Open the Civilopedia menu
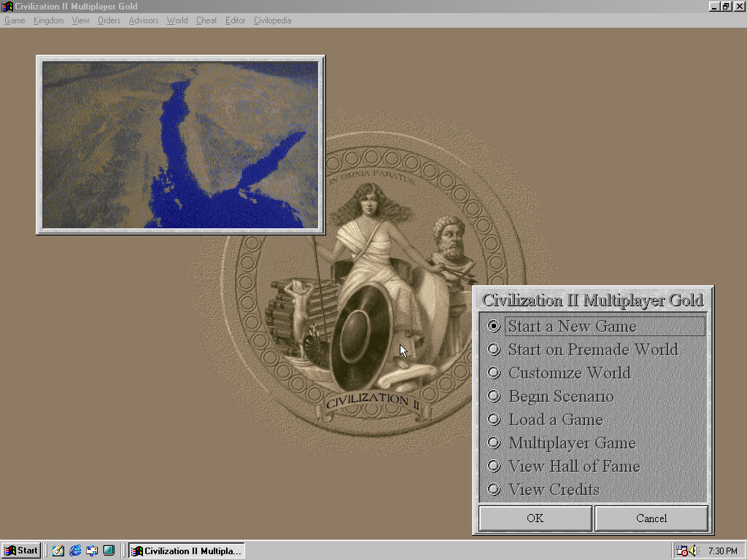Screen dimensions: 747x560 coord(273,20)
